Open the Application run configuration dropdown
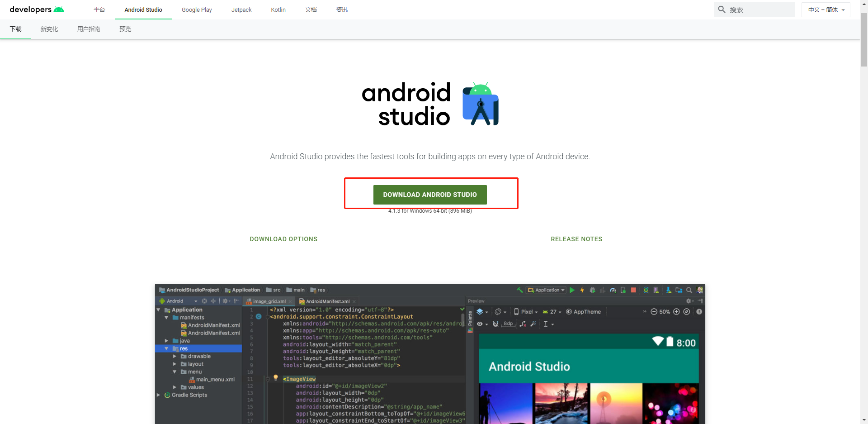Viewport: 868px width, 424px height. coord(546,290)
